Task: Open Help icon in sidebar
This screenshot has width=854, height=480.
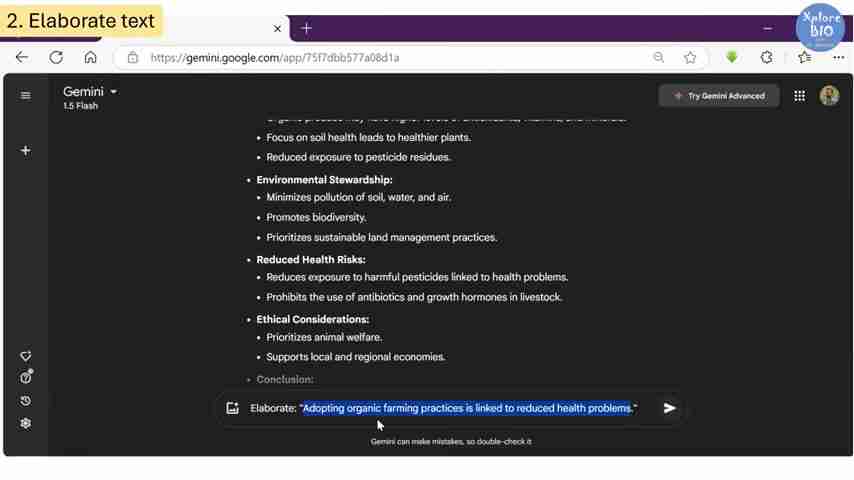Action: 26,378
